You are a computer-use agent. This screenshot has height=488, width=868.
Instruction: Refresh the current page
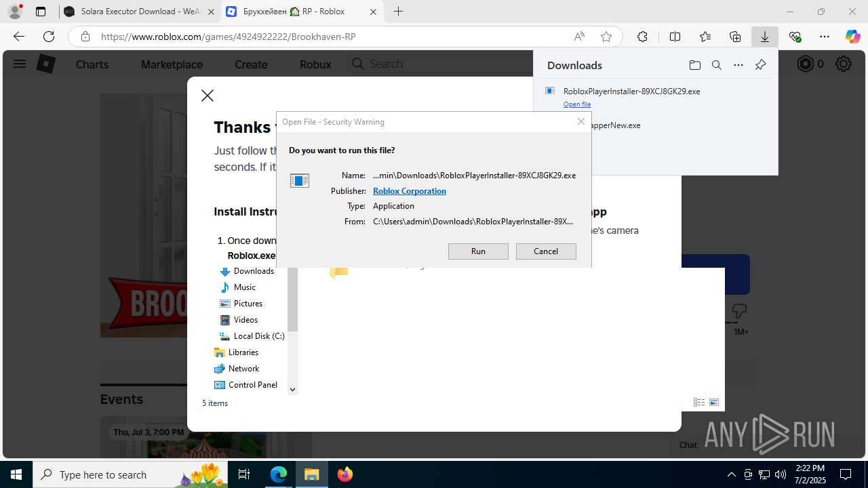(49, 37)
